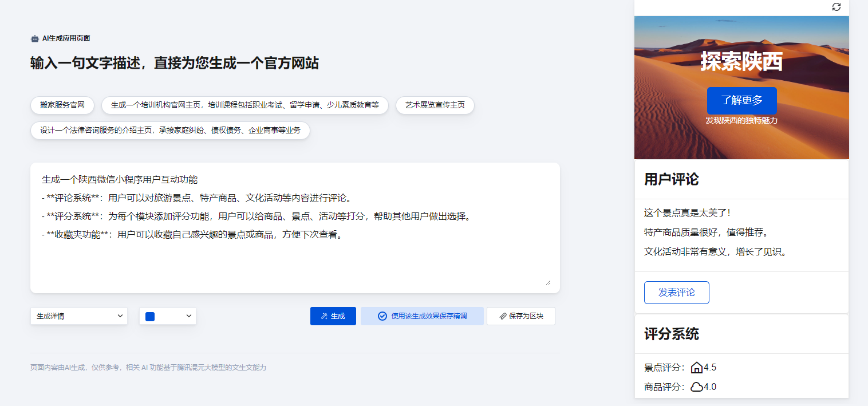Click the 发表评论 button
This screenshot has width=868, height=406.
tap(677, 293)
